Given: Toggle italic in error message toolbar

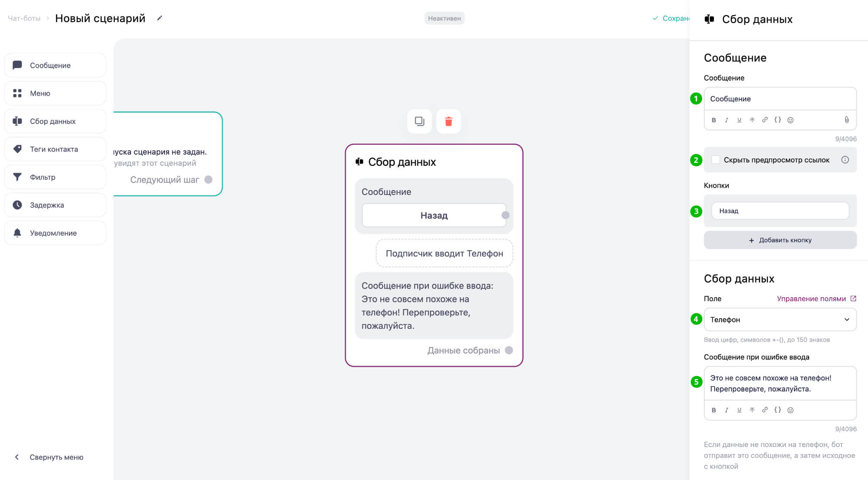Looking at the screenshot, I should coord(726,410).
